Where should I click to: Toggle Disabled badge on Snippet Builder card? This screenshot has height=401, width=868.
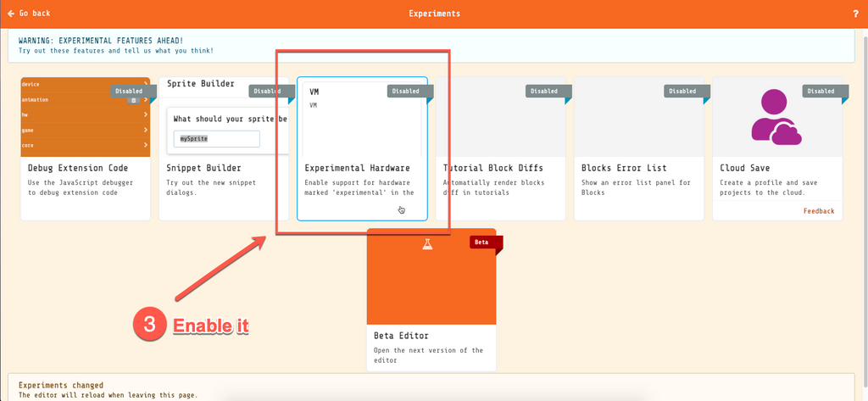tap(268, 91)
